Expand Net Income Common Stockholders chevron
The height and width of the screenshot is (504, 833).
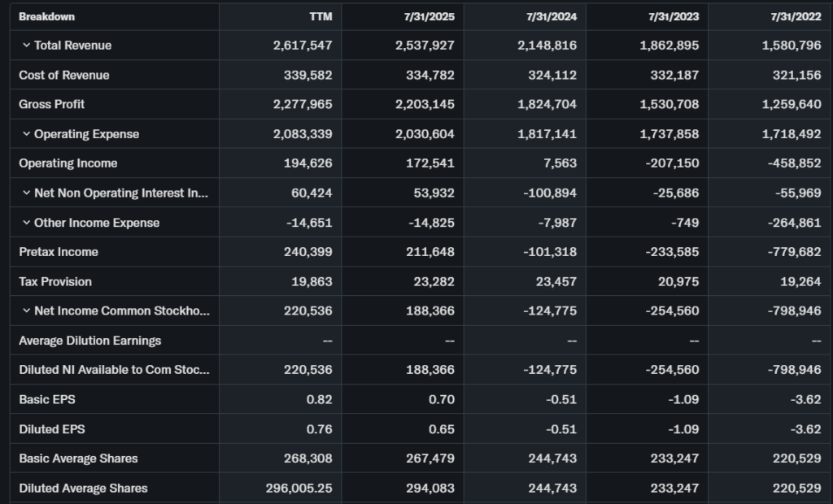[x=26, y=311]
